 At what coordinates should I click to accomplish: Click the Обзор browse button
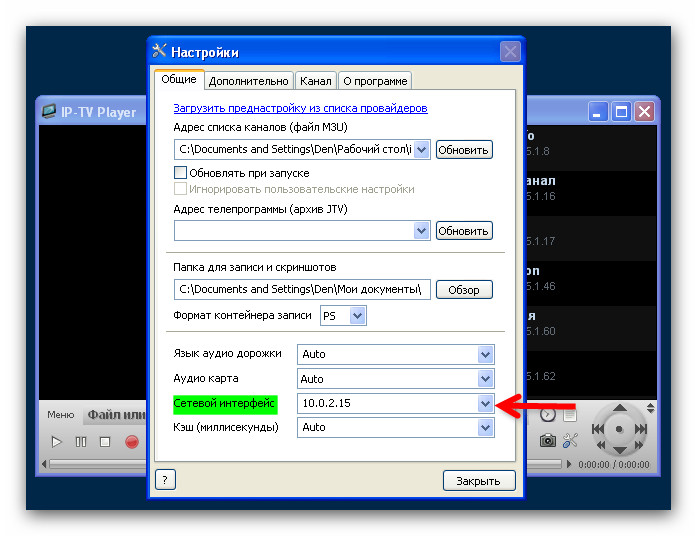tap(464, 290)
